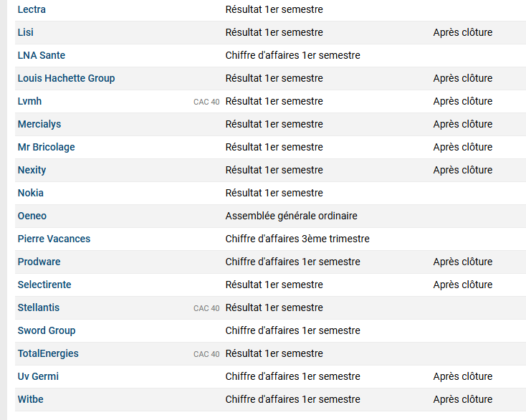Click 'Après clôture' in the Witbe row
The image size is (526, 420).
(463, 399)
